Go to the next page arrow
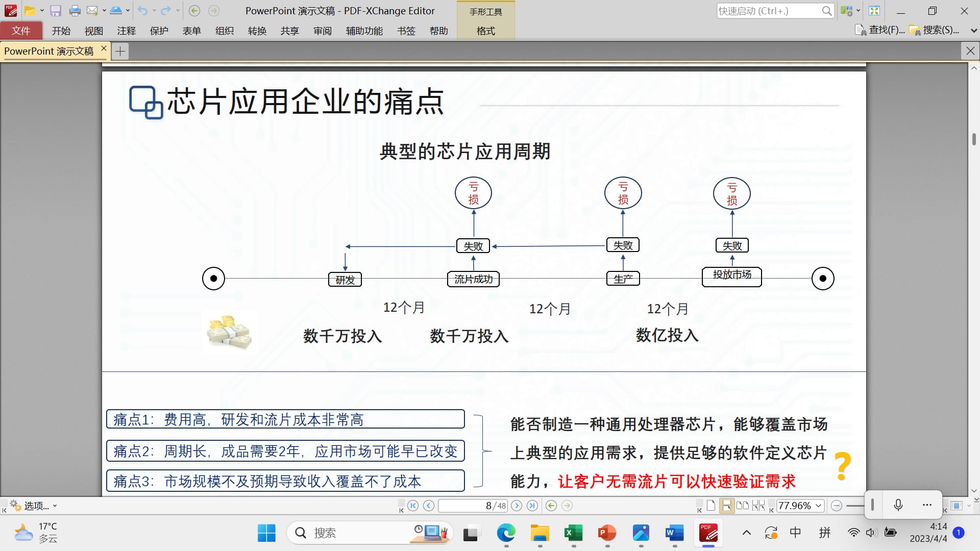The width and height of the screenshot is (980, 551). (517, 506)
